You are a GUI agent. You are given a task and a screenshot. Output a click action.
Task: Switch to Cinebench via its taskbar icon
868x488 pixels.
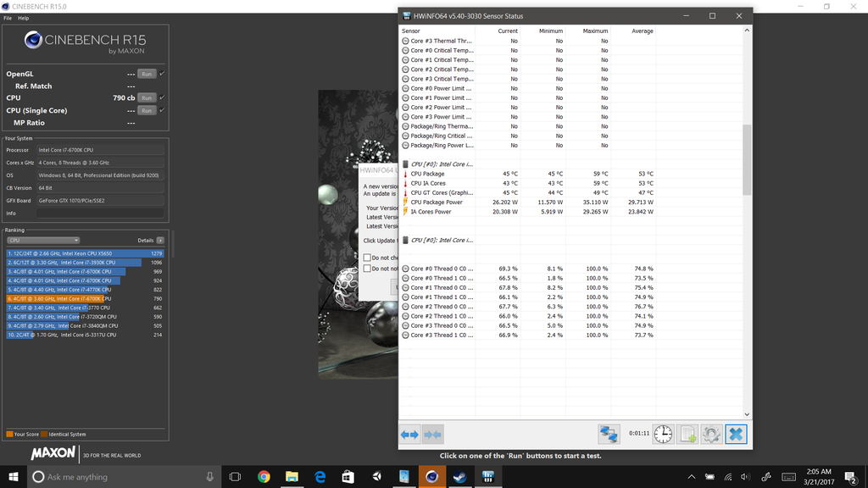[431, 476]
